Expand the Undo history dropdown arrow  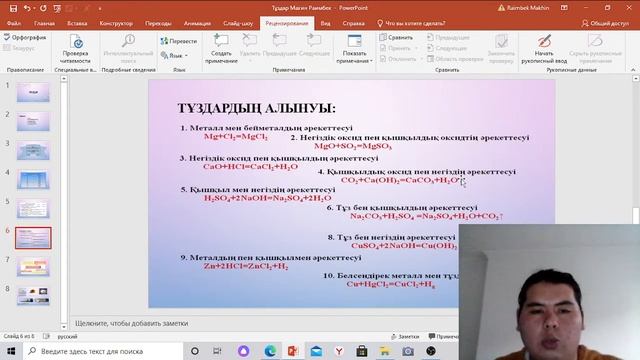tap(34, 8)
